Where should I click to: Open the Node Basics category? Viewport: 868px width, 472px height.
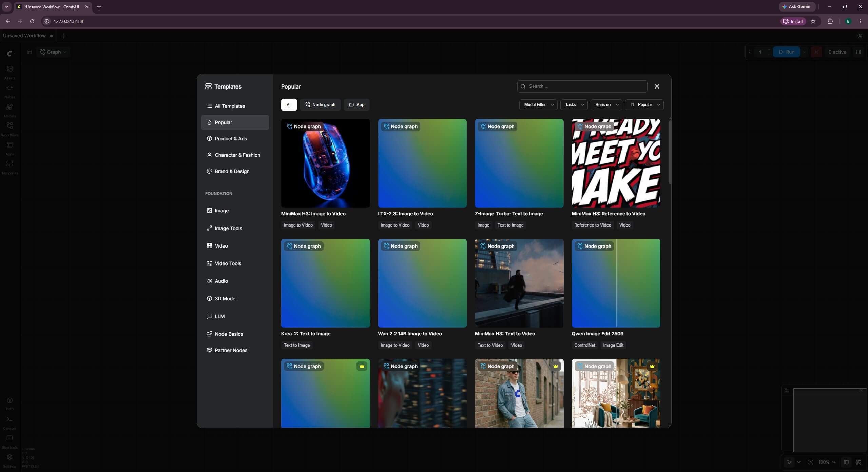point(235,334)
